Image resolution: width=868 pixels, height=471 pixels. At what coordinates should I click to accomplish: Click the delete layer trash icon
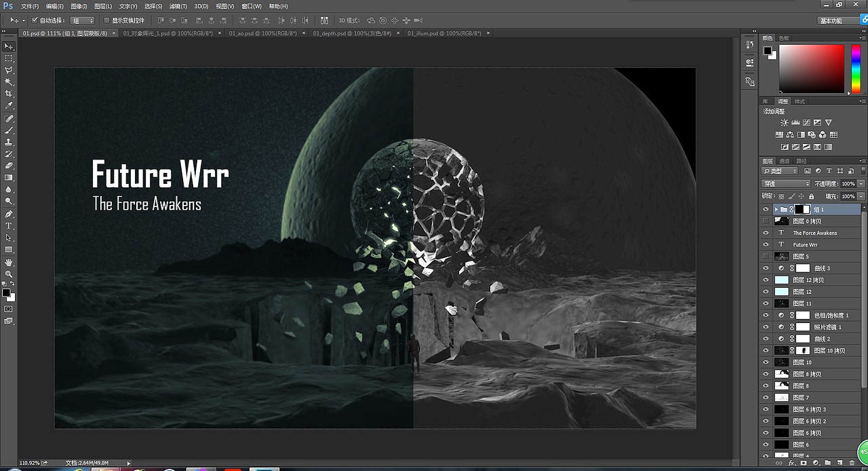852,462
